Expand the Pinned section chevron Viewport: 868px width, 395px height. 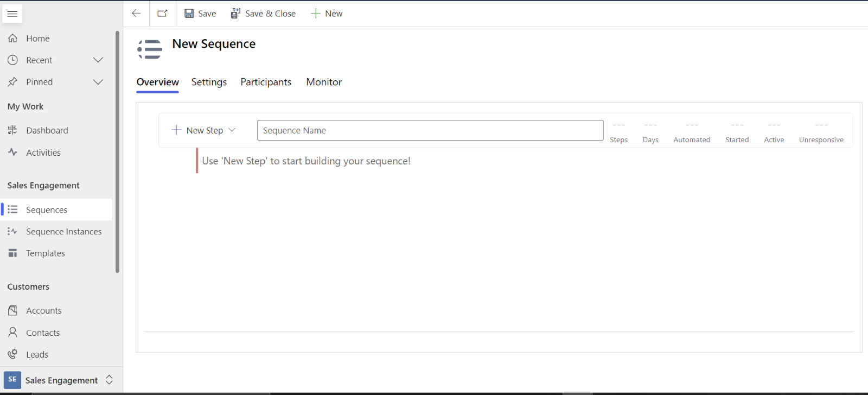click(x=98, y=82)
